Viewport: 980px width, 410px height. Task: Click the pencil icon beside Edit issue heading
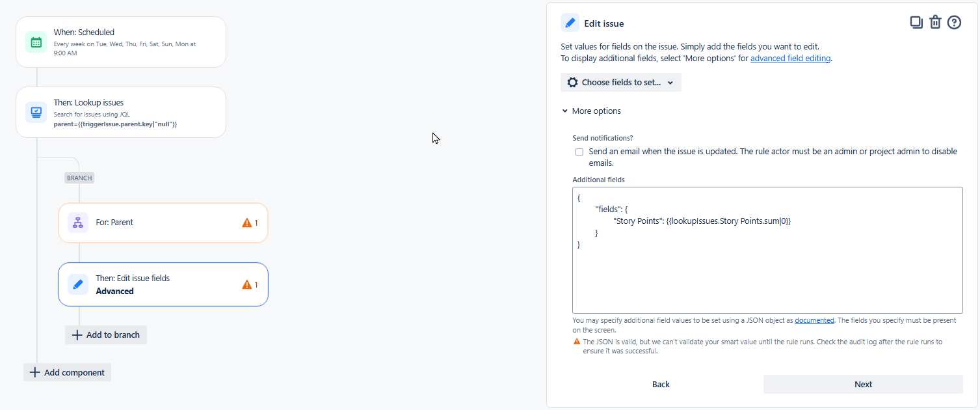point(570,23)
